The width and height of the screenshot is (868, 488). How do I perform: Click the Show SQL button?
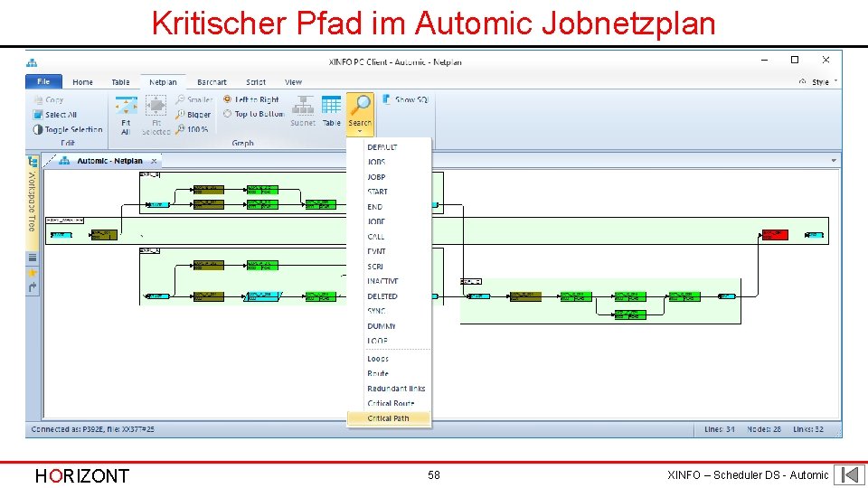coord(405,99)
